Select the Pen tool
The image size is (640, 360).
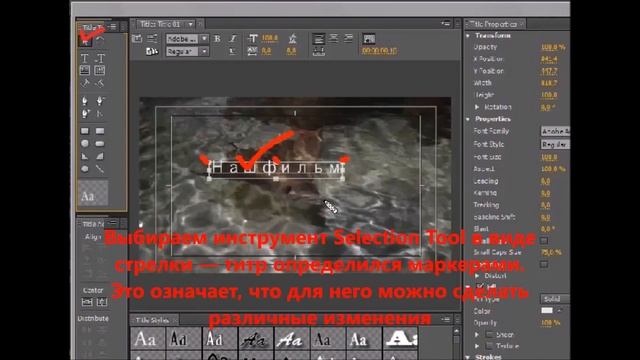click(x=84, y=101)
